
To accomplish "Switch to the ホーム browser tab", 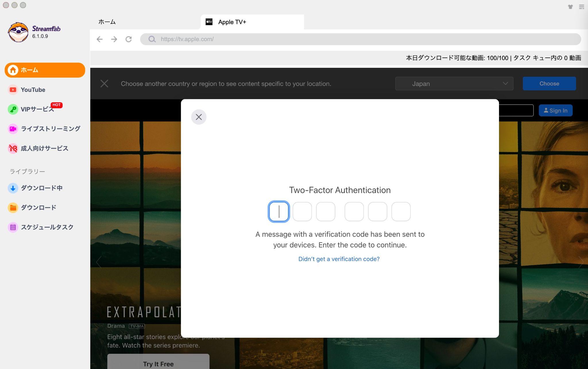I will pyautogui.click(x=107, y=22).
